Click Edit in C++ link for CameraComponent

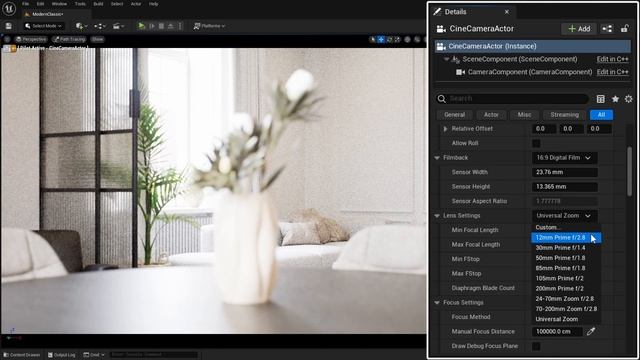coord(612,72)
